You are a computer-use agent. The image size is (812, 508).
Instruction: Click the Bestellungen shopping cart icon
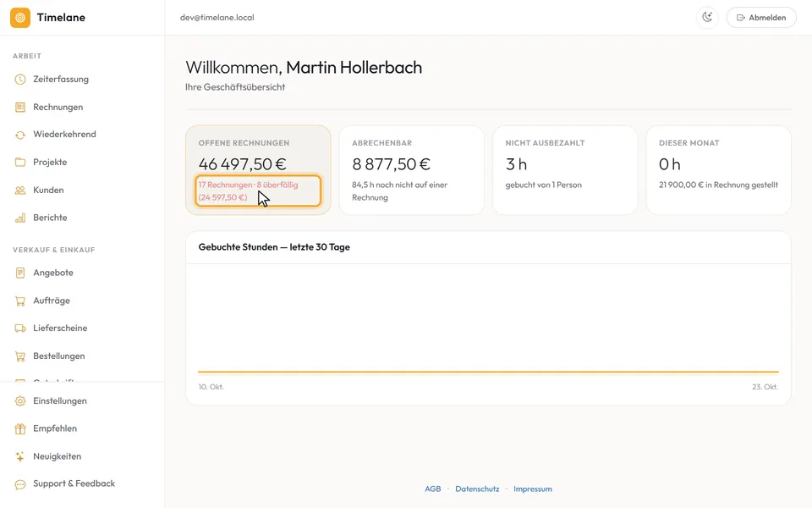point(20,356)
